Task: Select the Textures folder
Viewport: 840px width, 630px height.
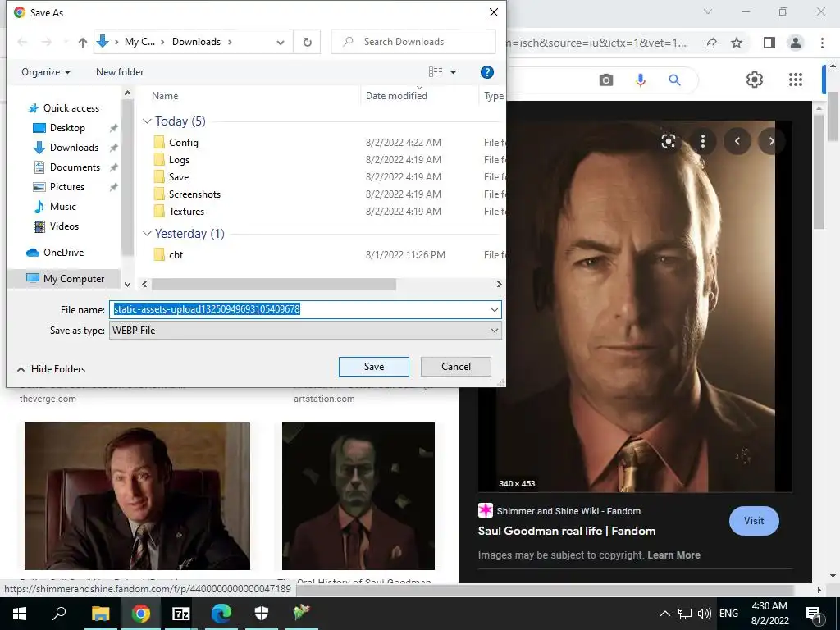Action: point(186,212)
